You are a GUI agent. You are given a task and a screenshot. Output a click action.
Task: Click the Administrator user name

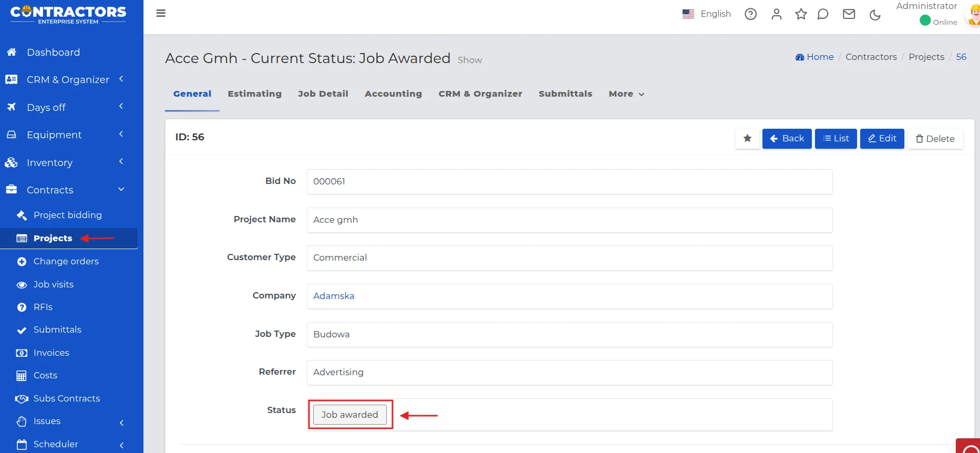click(926, 6)
